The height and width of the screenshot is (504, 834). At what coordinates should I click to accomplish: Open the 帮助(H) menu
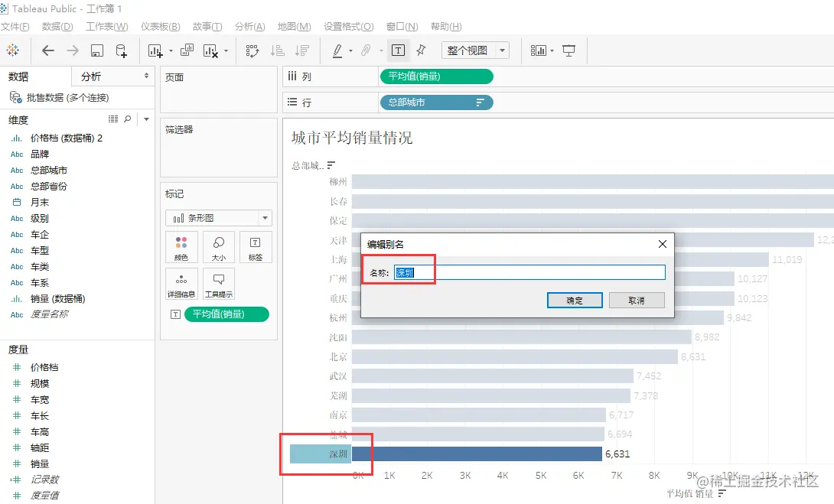pos(446,27)
